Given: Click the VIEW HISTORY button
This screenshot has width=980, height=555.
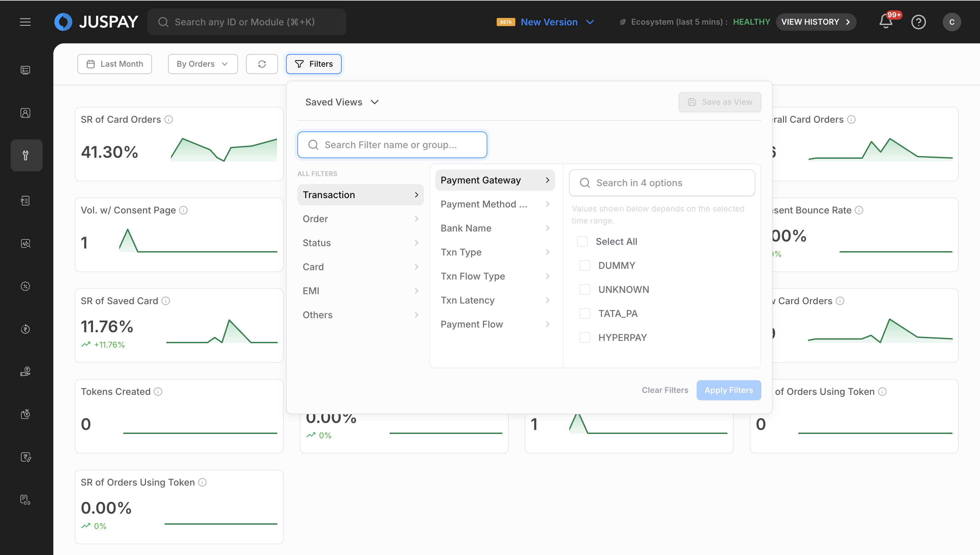Looking at the screenshot, I should (815, 22).
